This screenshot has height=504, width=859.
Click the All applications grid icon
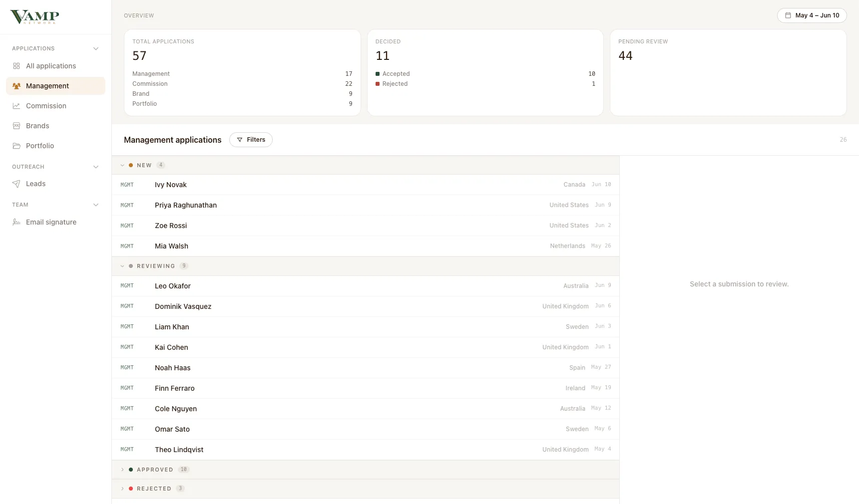[x=16, y=66]
